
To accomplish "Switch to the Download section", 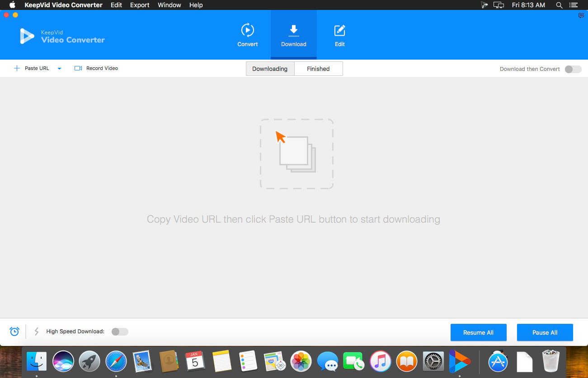I will pyautogui.click(x=294, y=35).
